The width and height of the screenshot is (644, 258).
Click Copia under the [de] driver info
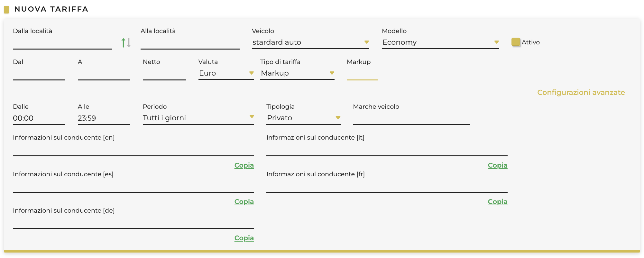pyautogui.click(x=244, y=238)
